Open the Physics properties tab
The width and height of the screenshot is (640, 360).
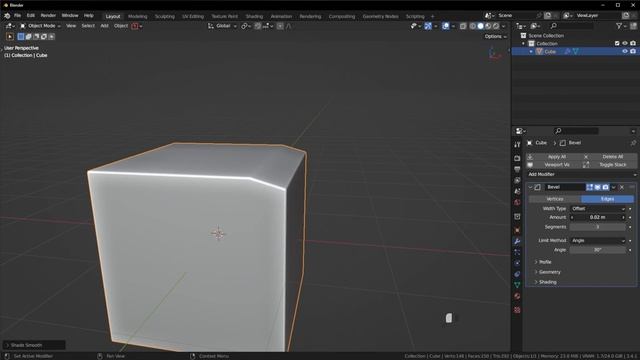[x=517, y=264]
